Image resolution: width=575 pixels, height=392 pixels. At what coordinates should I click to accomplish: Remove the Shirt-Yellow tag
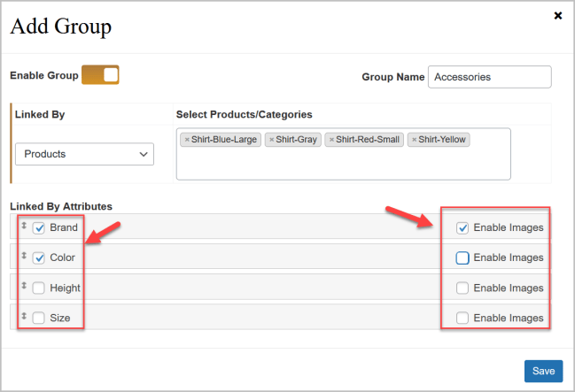[x=414, y=140]
